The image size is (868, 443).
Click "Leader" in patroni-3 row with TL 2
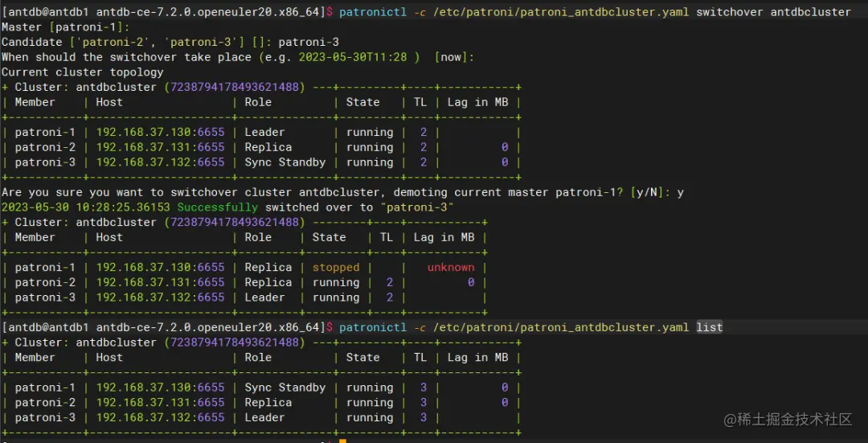coord(264,297)
